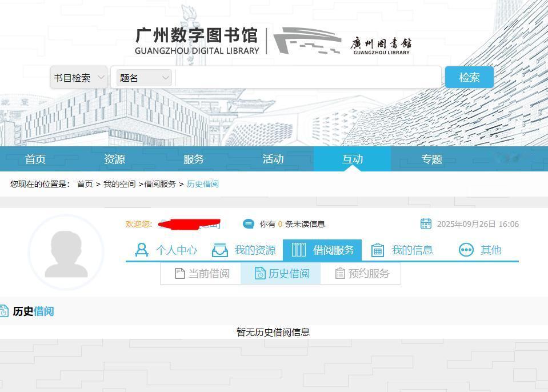Open the 个人中心 tab

[166, 250]
